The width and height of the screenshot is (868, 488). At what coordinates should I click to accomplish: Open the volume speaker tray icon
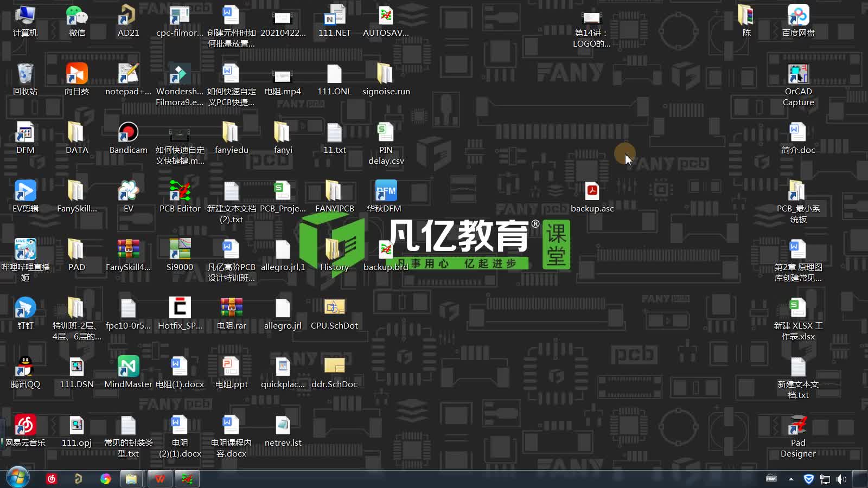[x=841, y=479]
